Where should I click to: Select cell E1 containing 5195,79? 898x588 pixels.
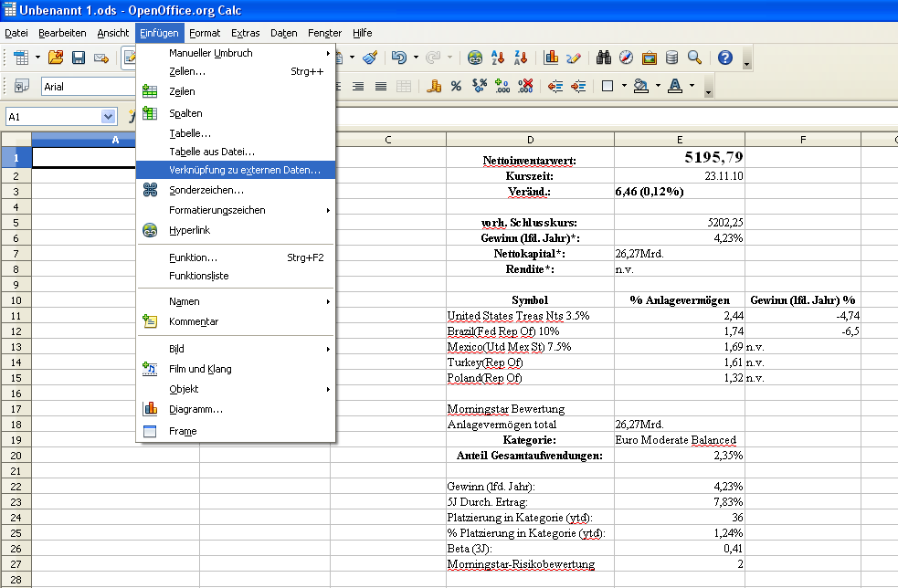click(x=679, y=158)
